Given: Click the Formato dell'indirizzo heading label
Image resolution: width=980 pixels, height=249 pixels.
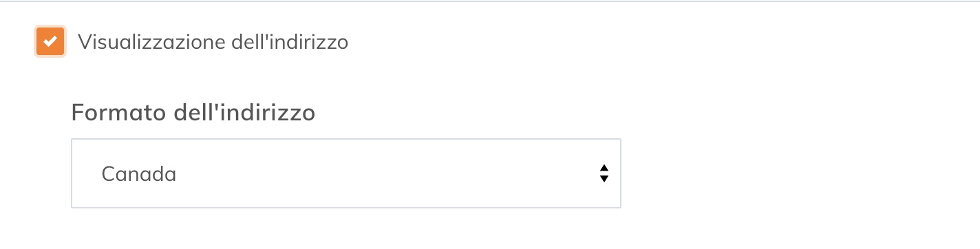Looking at the screenshot, I should coord(193,112).
